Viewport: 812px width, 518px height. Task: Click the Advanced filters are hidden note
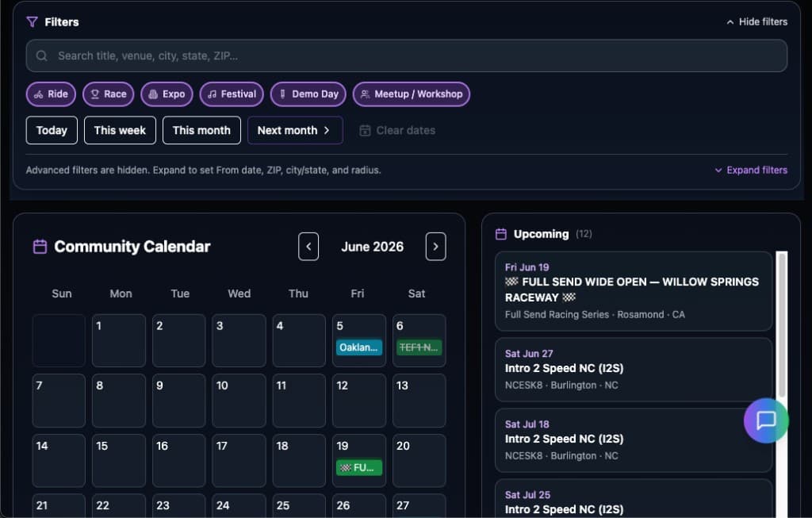[204, 170]
